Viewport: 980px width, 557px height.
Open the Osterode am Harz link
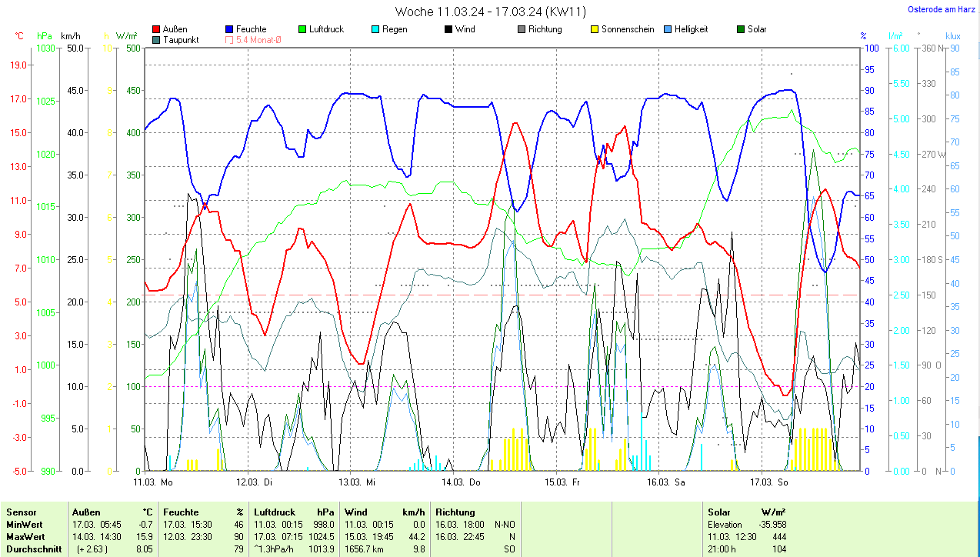tap(940, 9)
